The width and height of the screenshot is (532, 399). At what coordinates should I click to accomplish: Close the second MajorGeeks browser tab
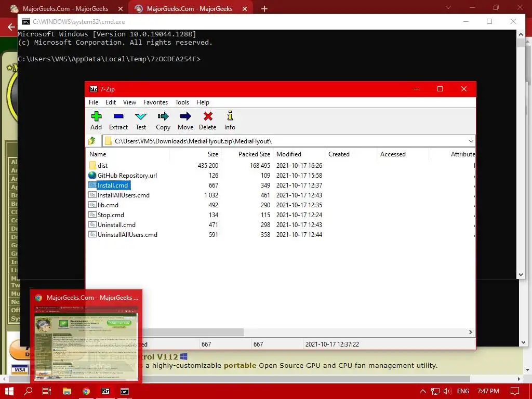coord(245,9)
